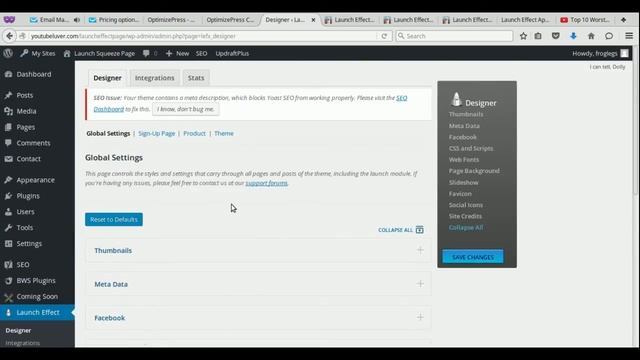Viewport: 640px width, 360px height.
Task: Open UpdraftPlus in admin bar
Action: (x=232, y=53)
